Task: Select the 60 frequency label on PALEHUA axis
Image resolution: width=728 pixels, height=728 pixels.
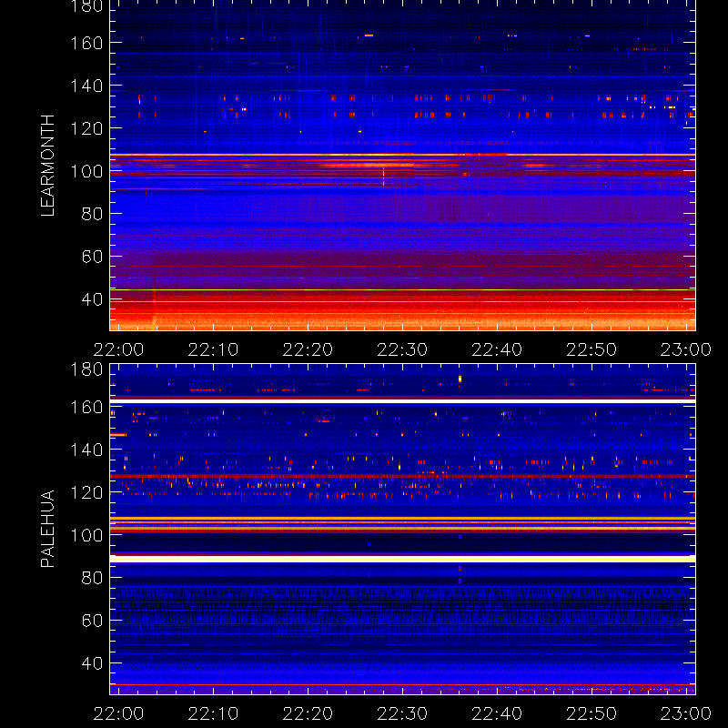Action: 92,621
